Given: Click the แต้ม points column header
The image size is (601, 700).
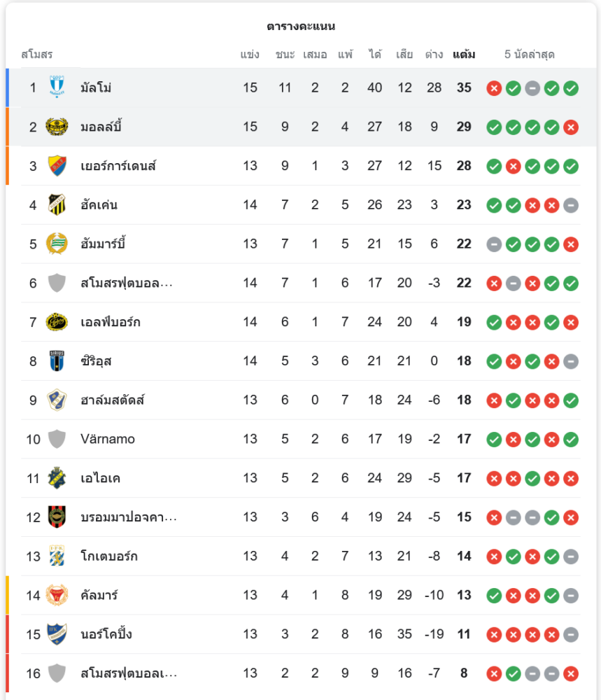Looking at the screenshot, I should pos(464,55).
